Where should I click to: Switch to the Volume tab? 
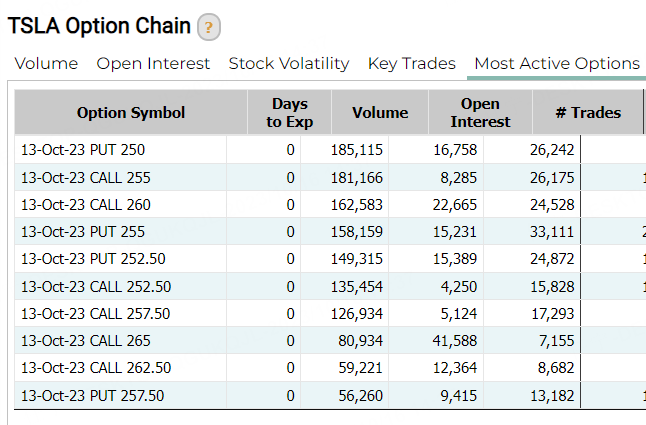pos(46,63)
